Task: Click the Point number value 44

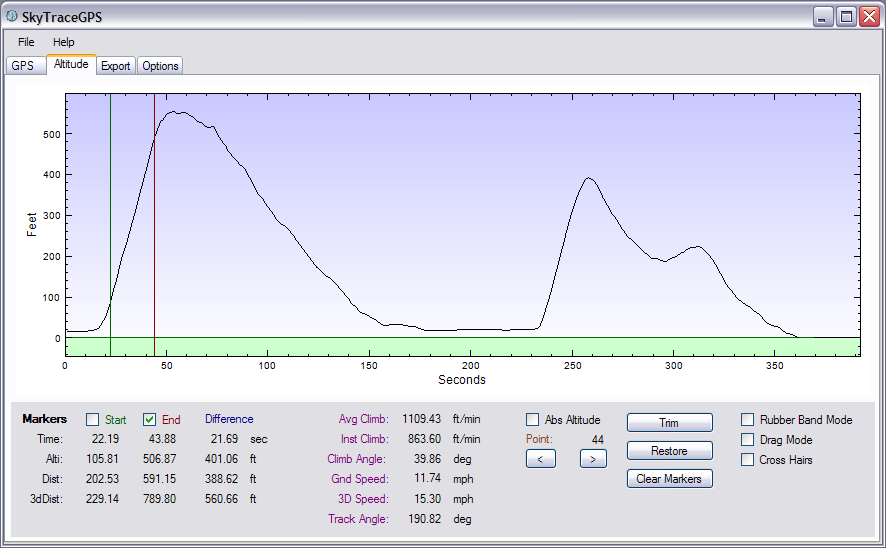Action: 598,440
